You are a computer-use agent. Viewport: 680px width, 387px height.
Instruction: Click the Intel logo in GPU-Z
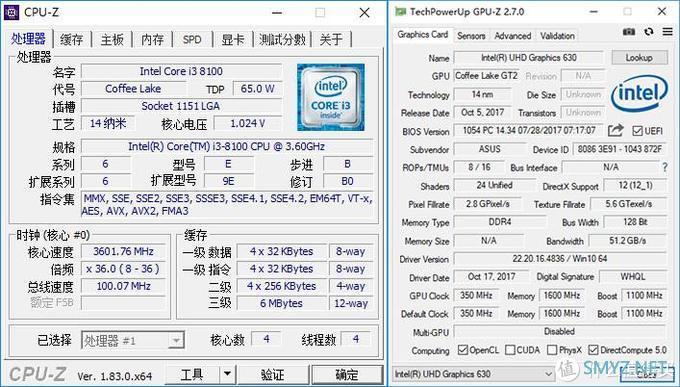639,93
